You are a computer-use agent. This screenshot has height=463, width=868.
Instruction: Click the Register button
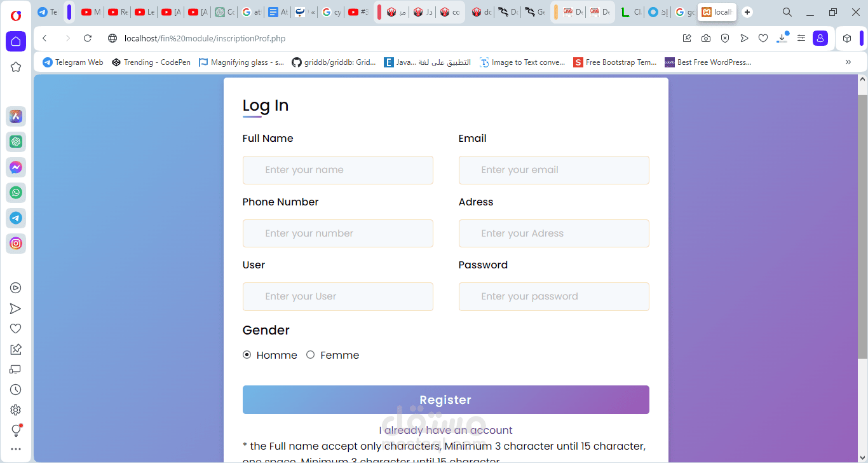446,400
